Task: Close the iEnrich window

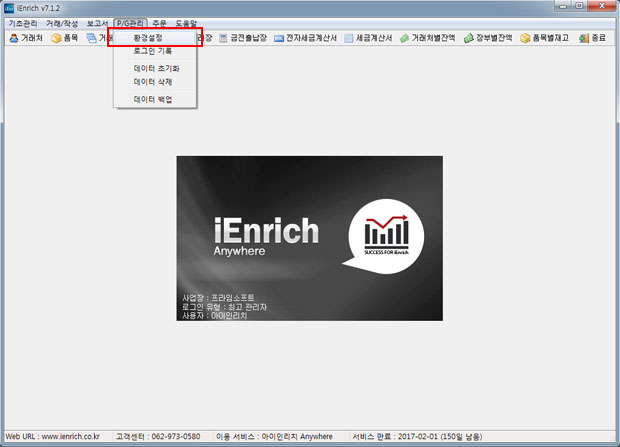Action: tap(602, 6)
